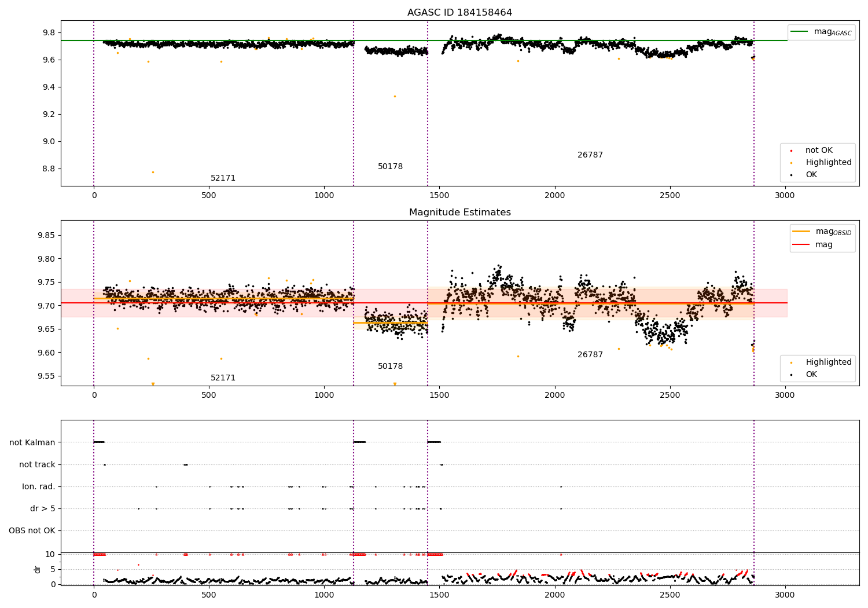868x608 pixels.
Task: Select 'OK' in the Magnitude Estimates legend
Action: pos(811,375)
